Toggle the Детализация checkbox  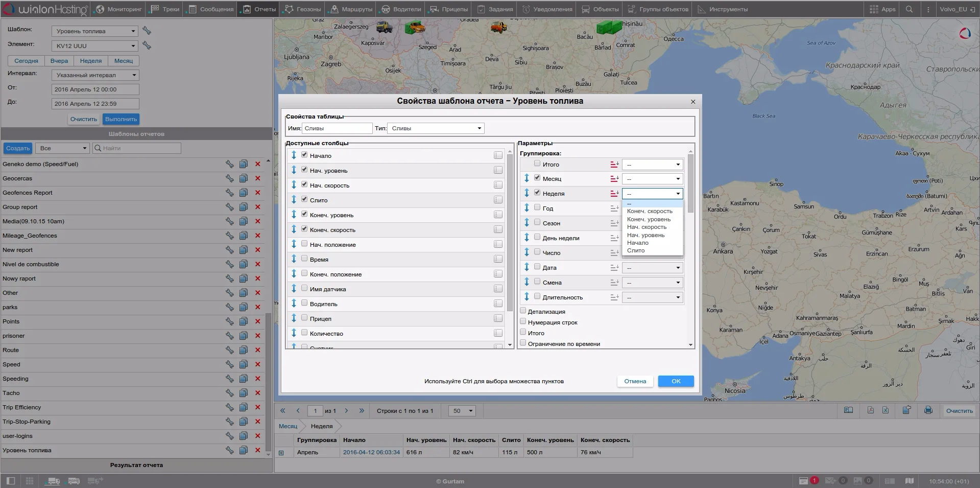pos(523,311)
